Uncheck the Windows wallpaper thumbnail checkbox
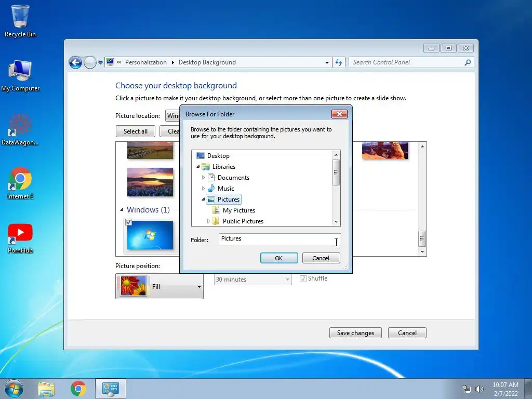 click(129, 222)
